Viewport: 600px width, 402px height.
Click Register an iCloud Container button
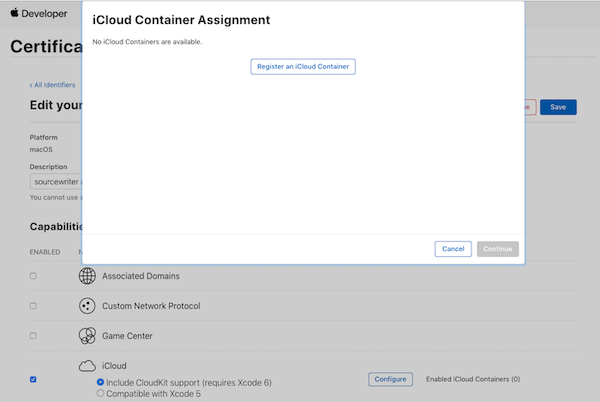coord(303,67)
